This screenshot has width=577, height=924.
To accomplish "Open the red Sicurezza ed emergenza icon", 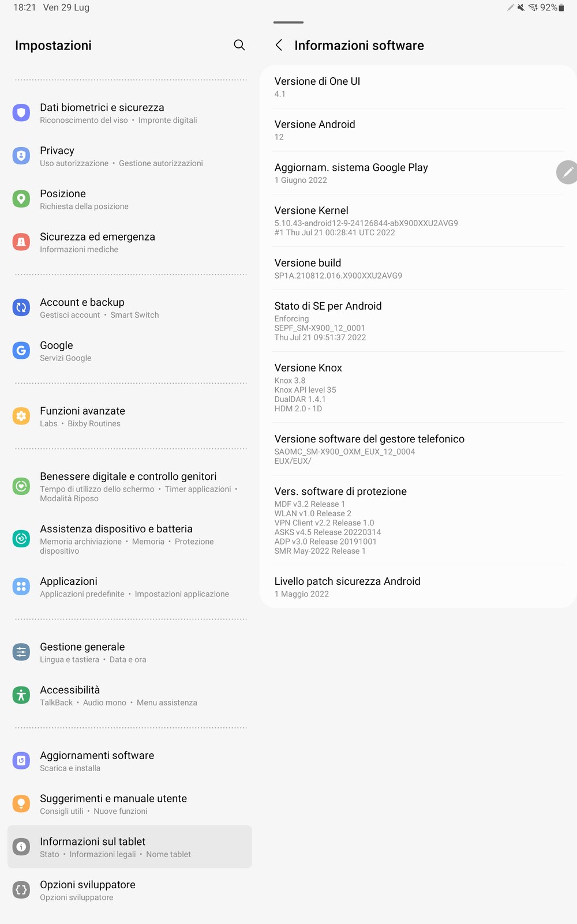I will click(21, 242).
